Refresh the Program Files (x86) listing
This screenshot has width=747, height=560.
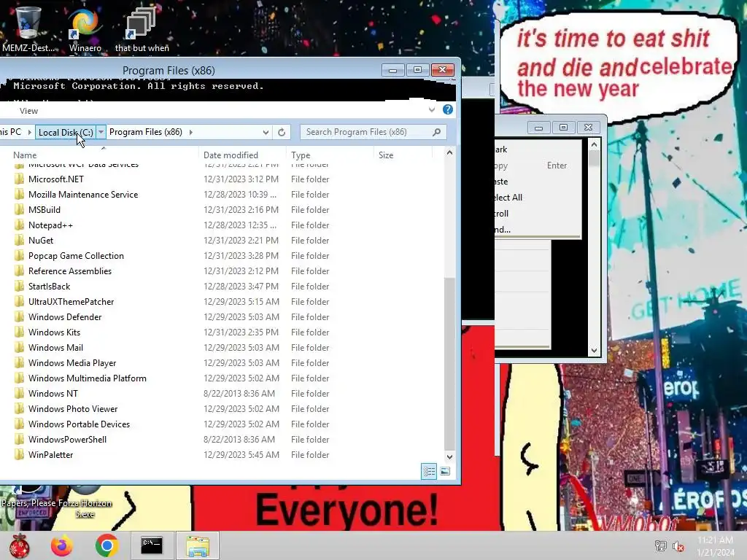pyautogui.click(x=282, y=133)
